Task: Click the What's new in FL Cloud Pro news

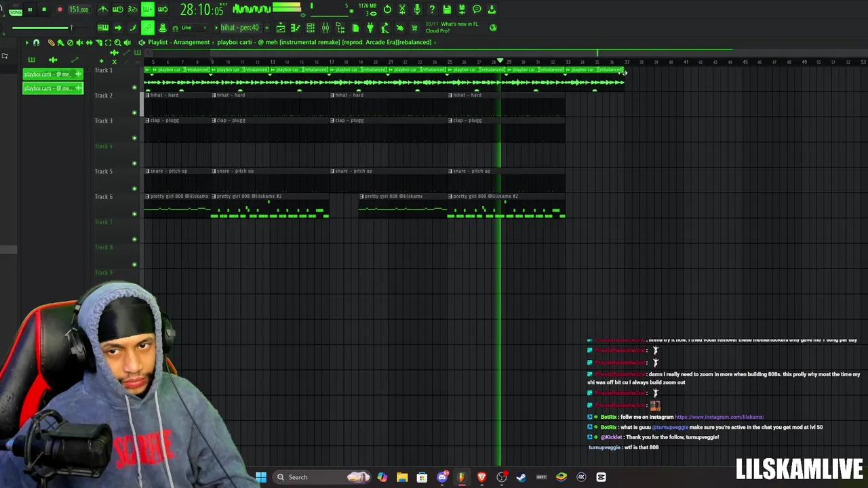Action: point(452,27)
